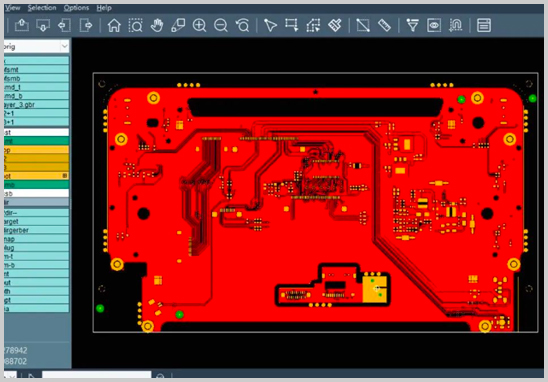
Task: Select the white 'st' layer row
Action: click(36, 132)
